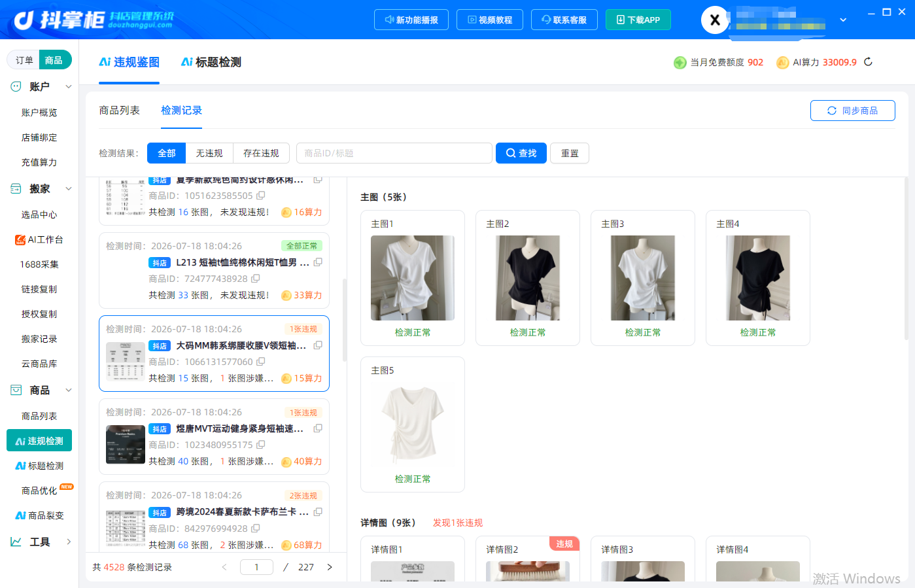Toggle to 订单 in order/product switch
The height and width of the screenshot is (588, 915).
[x=24, y=60]
